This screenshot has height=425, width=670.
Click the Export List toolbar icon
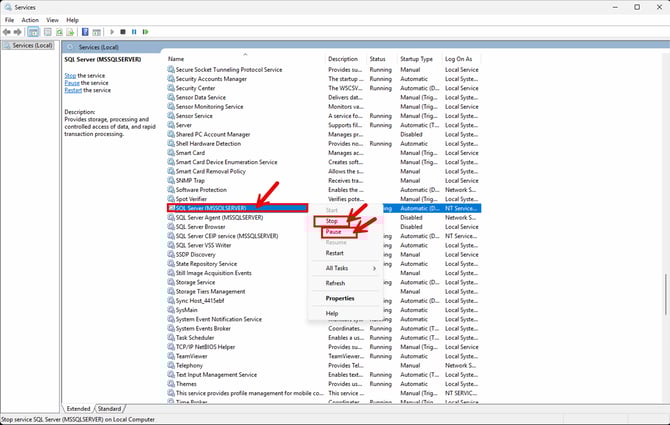pos(70,32)
